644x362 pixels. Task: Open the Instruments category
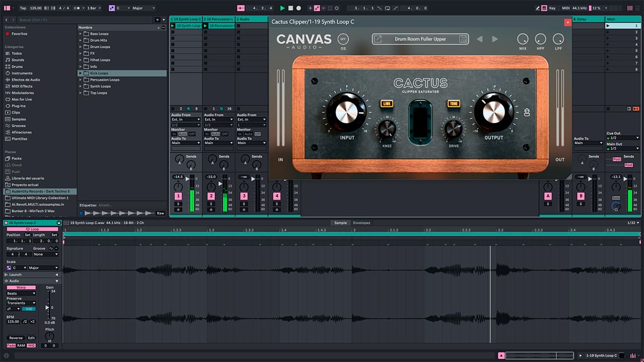click(x=22, y=73)
